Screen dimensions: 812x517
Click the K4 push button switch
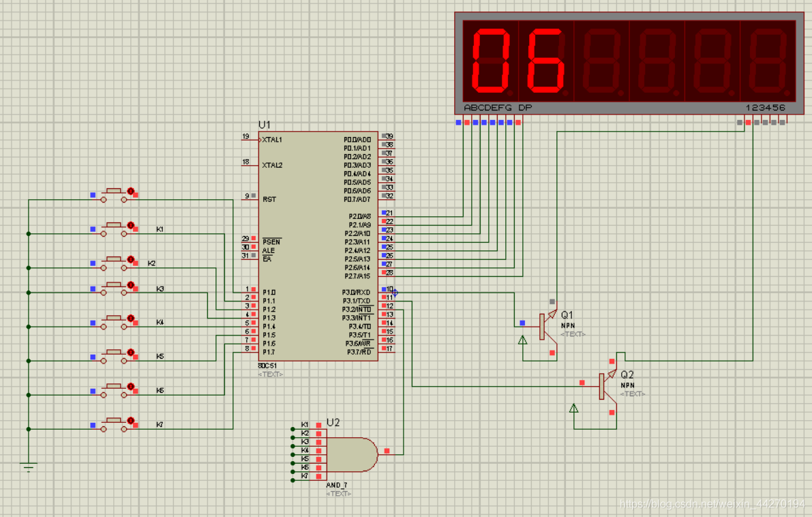(x=114, y=322)
